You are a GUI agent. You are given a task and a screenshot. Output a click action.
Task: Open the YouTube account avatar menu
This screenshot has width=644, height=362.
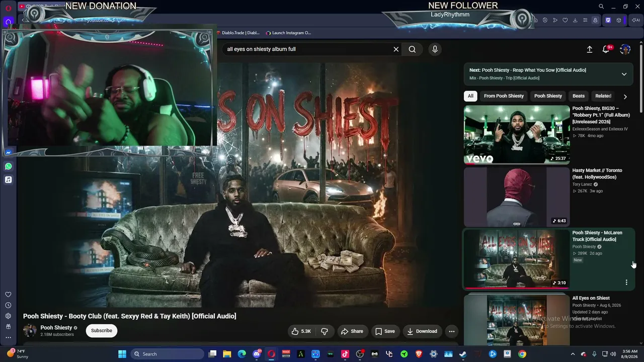[x=625, y=49]
